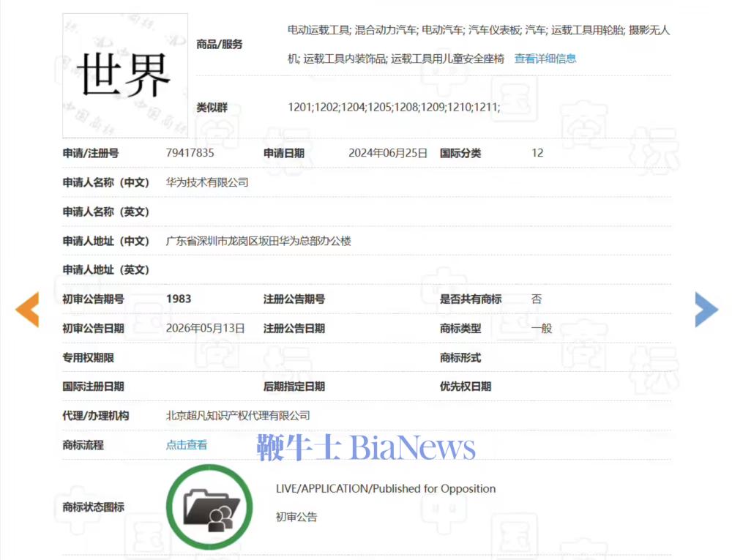Select status text LIVE/APPLICATION/Published for Opposition

386,488
